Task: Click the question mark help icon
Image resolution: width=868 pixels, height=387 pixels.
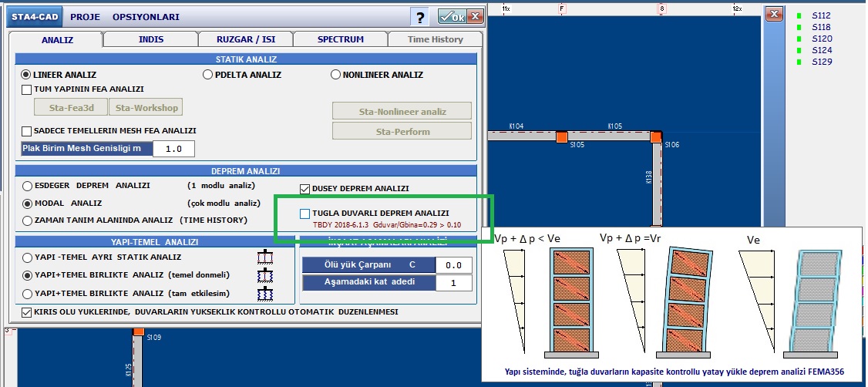Action: click(x=420, y=17)
